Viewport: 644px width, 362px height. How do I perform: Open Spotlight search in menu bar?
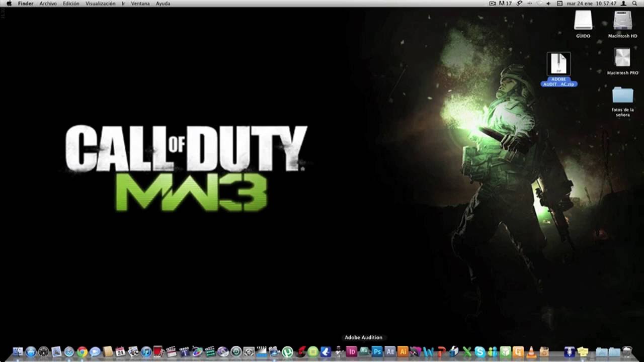pyautogui.click(x=634, y=4)
